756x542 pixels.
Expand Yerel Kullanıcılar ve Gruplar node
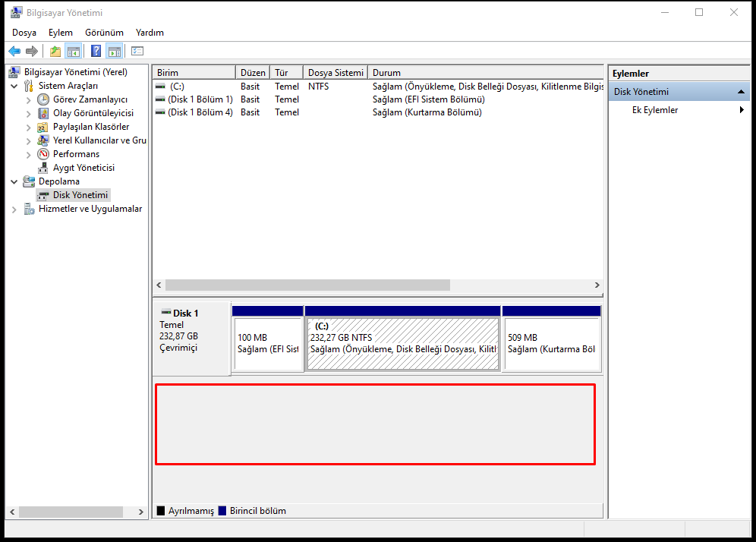coord(28,140)
